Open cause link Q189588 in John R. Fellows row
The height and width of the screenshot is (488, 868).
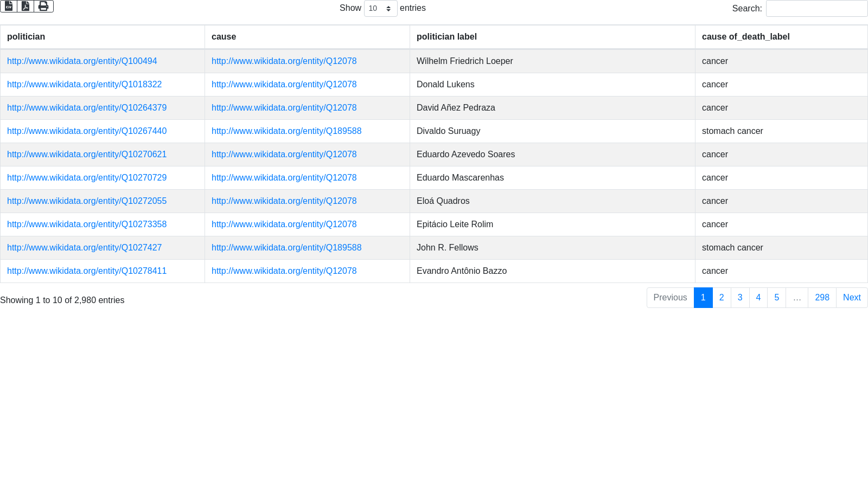(286, 248)
